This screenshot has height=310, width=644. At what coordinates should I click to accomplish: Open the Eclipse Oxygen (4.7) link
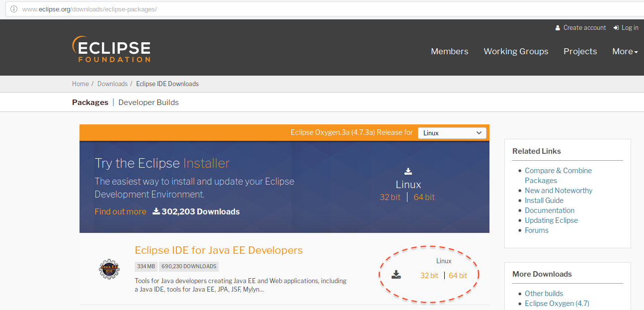coord(557,303)
